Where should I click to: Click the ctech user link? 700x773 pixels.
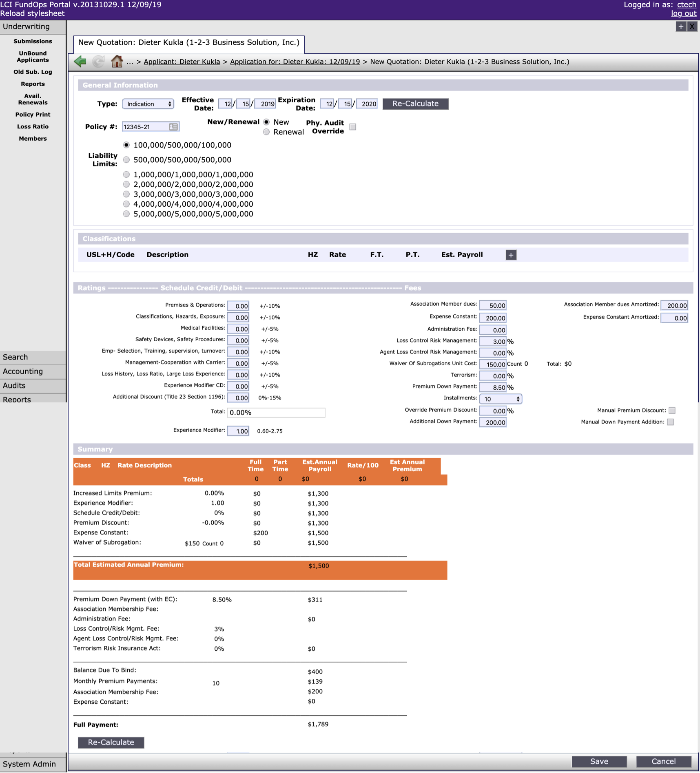687,4
